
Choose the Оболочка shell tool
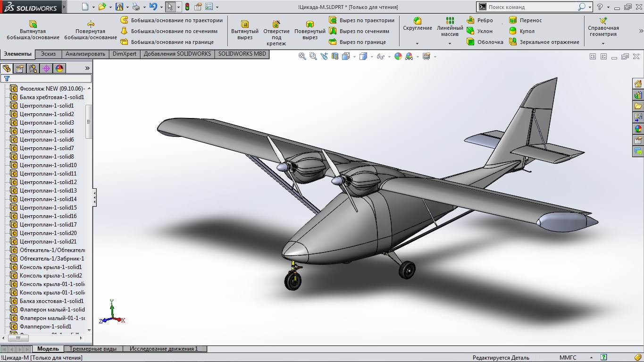485,42
